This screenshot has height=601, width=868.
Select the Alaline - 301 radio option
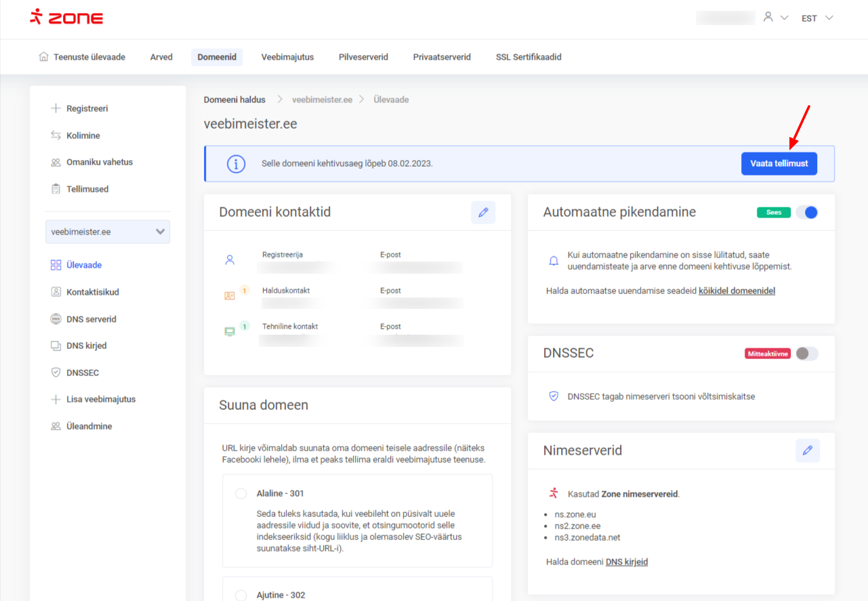tap(241, 493)
